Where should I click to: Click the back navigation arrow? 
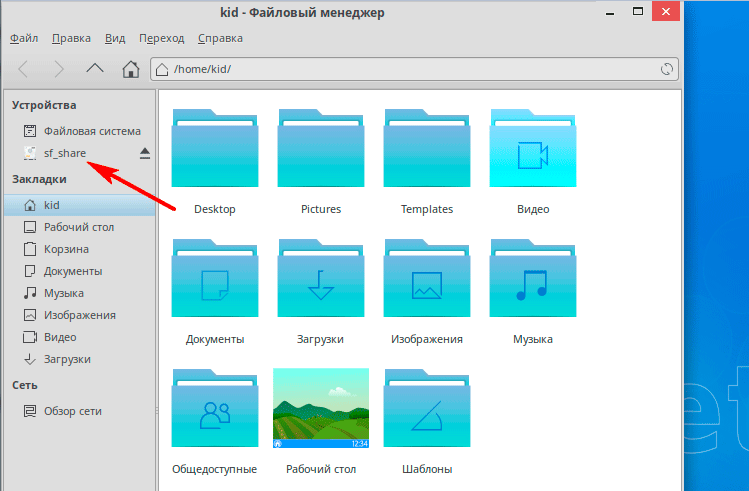coord(24,69)
